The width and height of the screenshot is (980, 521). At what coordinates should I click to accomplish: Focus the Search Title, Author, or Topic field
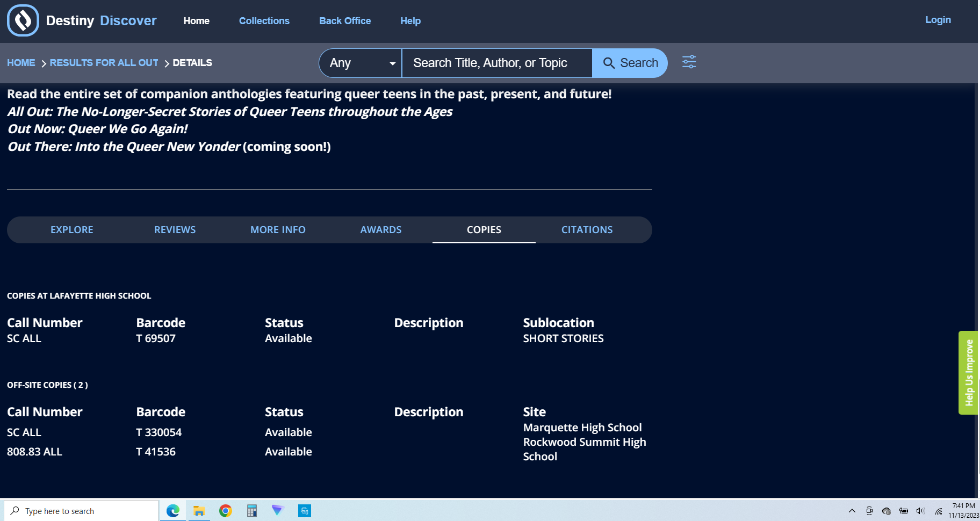tap(497, 63)
